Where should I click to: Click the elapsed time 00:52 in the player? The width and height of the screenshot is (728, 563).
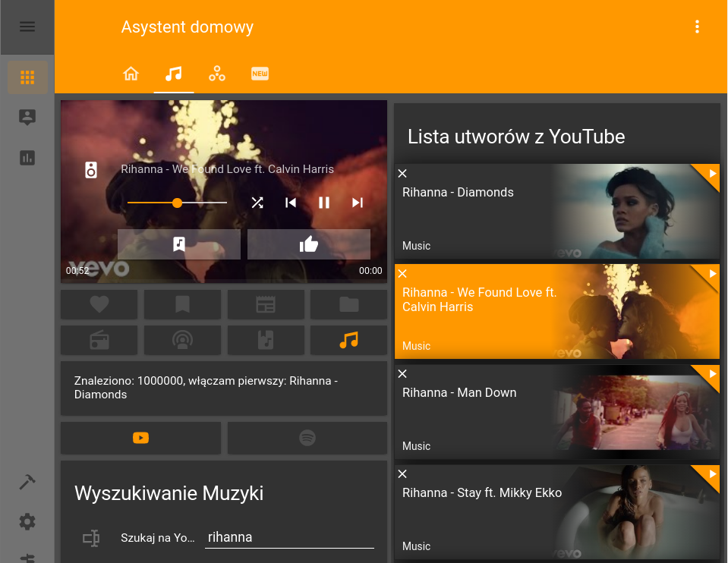(77, 271)
